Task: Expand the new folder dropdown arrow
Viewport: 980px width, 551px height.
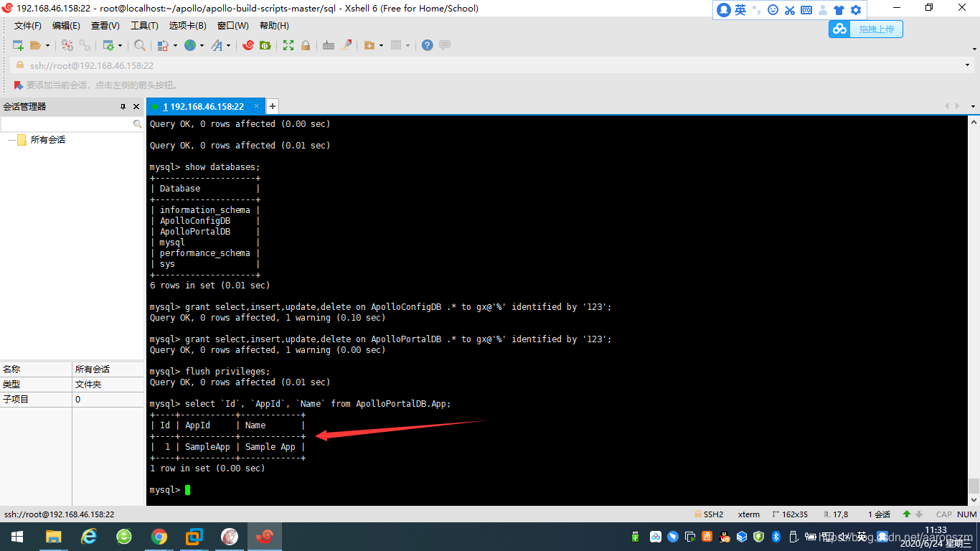Action: point(381,45)
